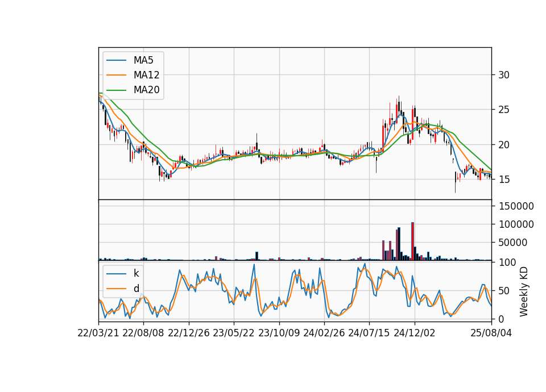
Task: Click the 23/10/09 date axis label
Action: coord(279,333)
